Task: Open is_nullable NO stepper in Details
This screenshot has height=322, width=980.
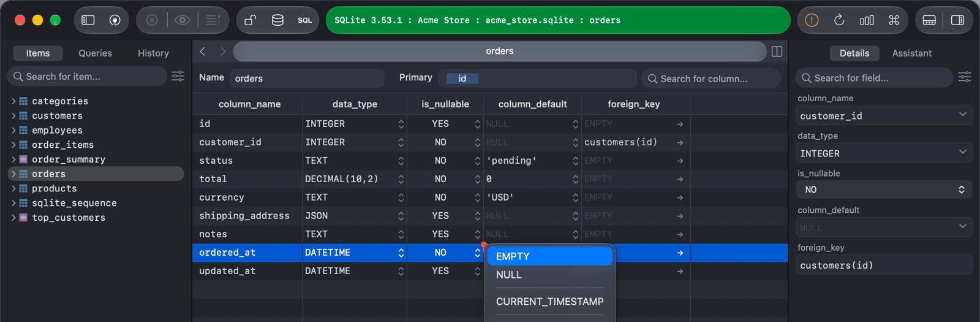Action: pyautogui.click(x=884, y=190)
